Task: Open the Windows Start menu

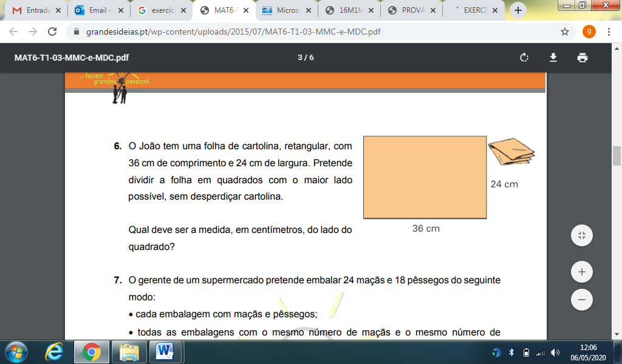Action: click(x=16, y=352)
